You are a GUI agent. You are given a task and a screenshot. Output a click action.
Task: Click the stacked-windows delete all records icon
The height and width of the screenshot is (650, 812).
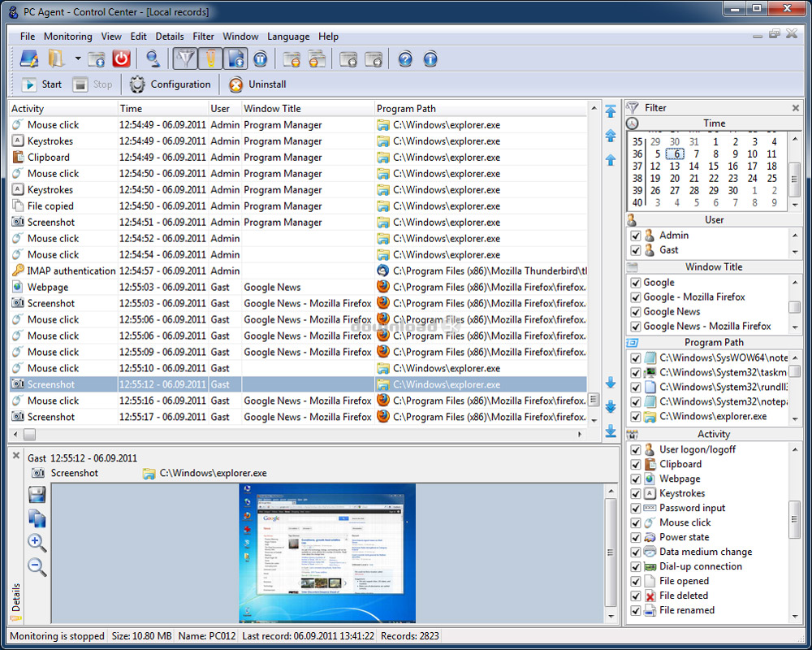317,58
